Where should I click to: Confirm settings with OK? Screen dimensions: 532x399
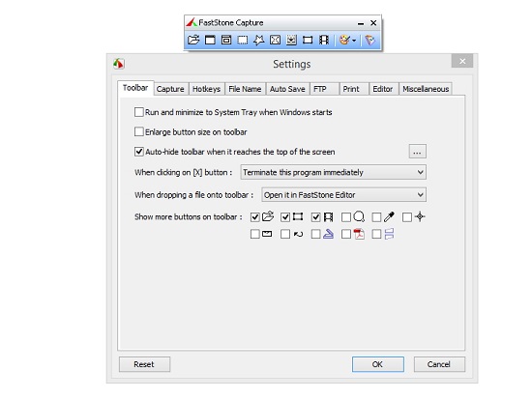tap(377, 364)
